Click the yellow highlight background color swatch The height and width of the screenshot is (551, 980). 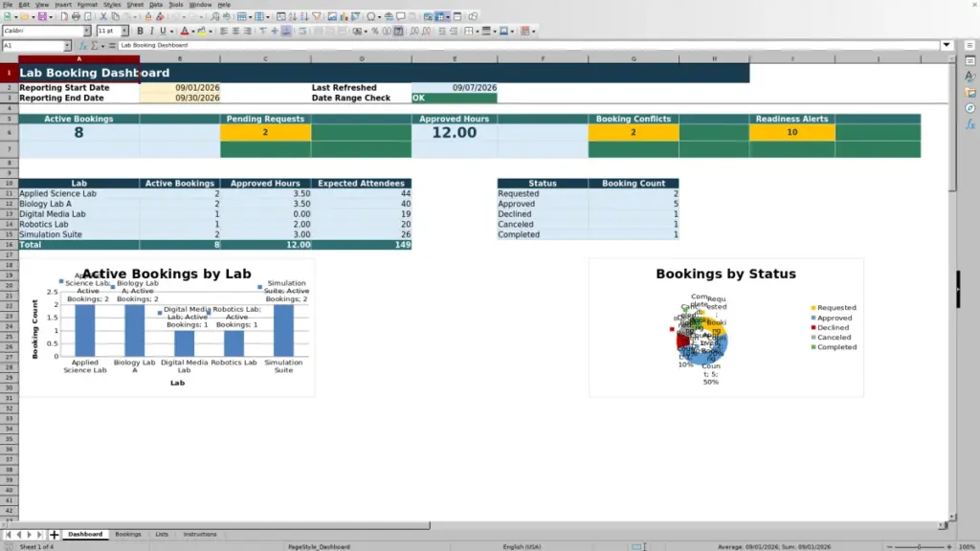pos(202,31)
